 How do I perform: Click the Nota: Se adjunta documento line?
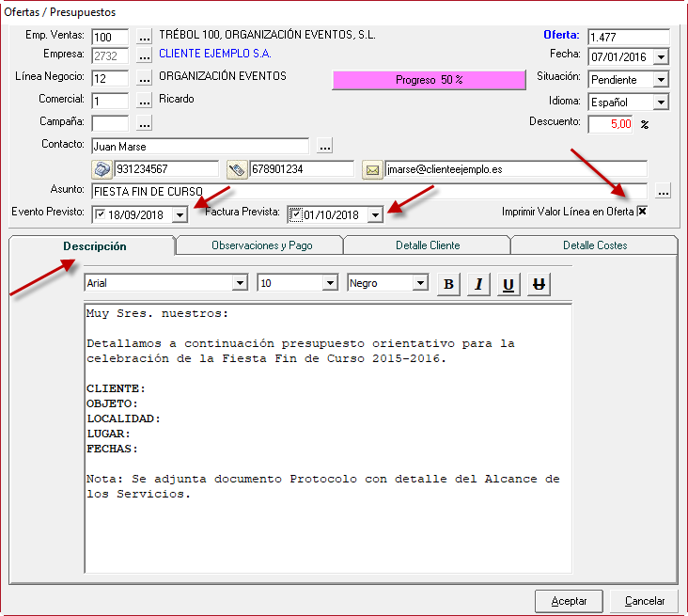pyautogui.click(x=323, y=479)
